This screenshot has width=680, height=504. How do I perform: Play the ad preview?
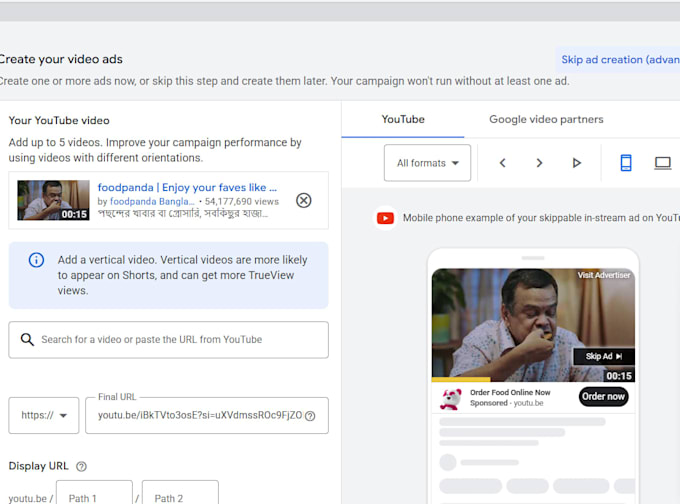[x=576, y=163]
